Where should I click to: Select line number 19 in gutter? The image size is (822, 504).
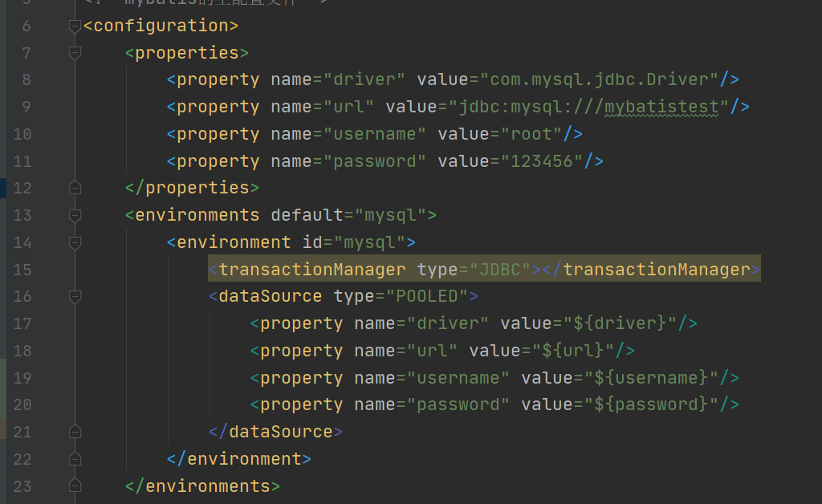coord(22,378)
